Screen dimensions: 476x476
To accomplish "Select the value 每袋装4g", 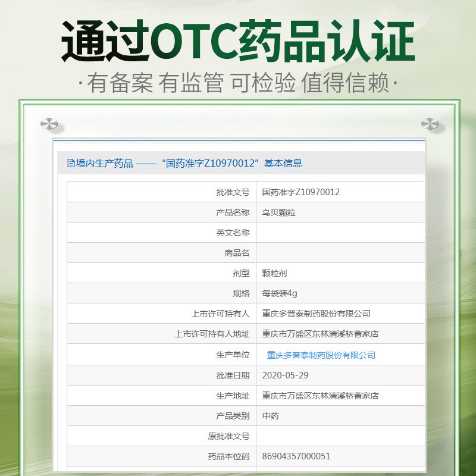I will click(x=279, y=293).
